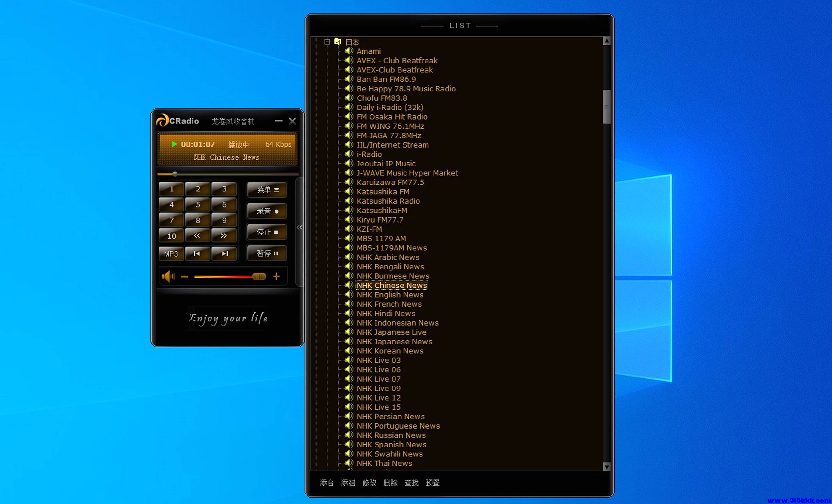Click the speaker icon beside NHK English News
This screenshot has height=504, width=832.
pyautogui.click(x=349, y=295)
